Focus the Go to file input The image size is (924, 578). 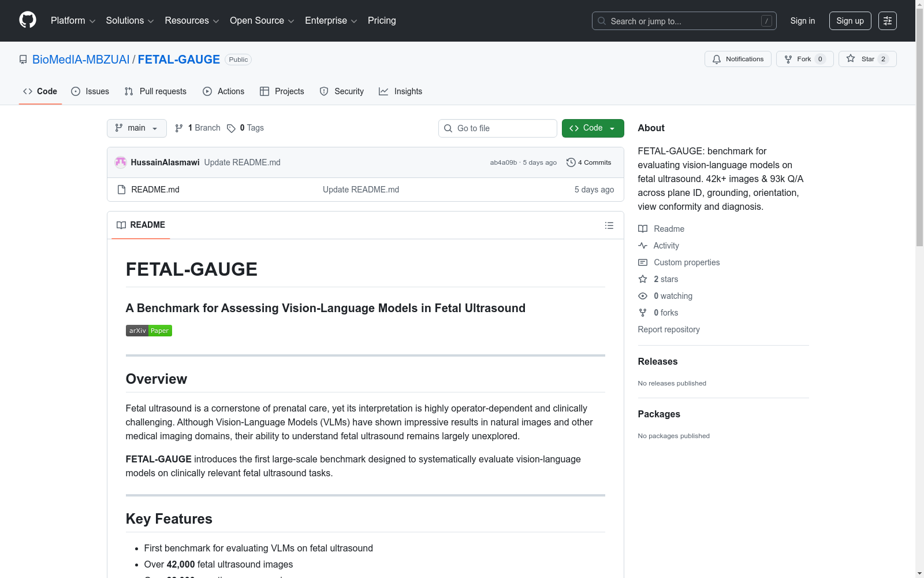pos(498,128)
